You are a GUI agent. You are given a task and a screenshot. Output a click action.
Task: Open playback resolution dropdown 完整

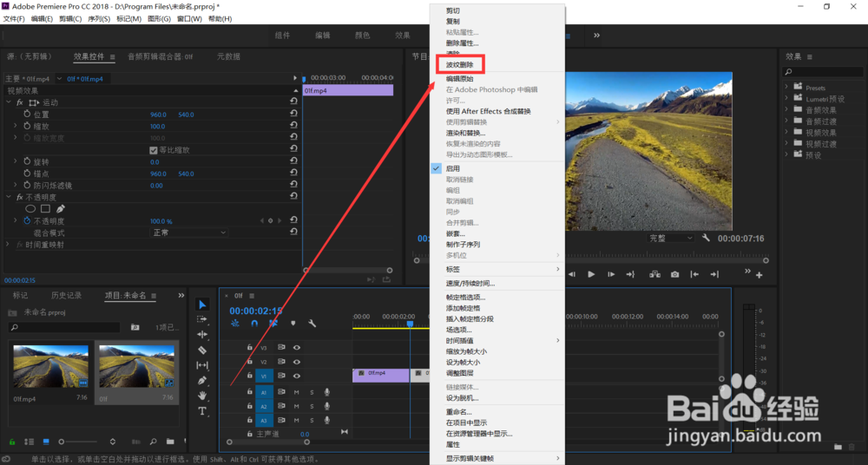click(x=670, y=238)
